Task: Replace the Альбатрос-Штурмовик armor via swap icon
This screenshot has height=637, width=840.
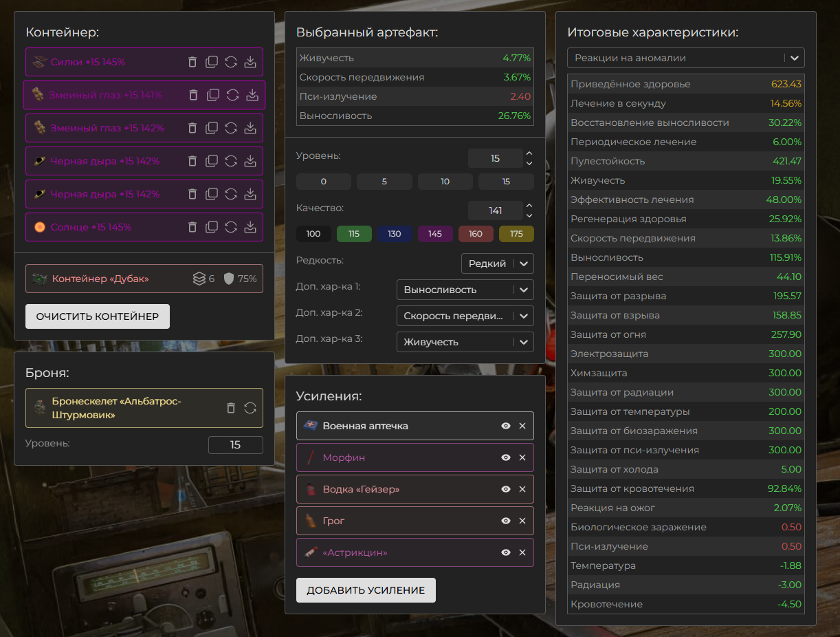Action: coord(250,408)
